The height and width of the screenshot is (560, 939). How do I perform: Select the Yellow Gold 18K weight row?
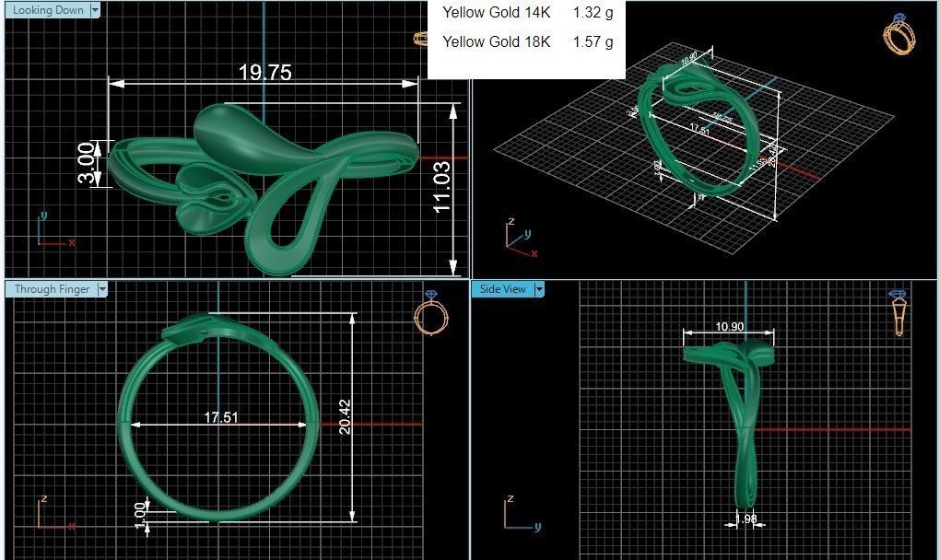527,41
